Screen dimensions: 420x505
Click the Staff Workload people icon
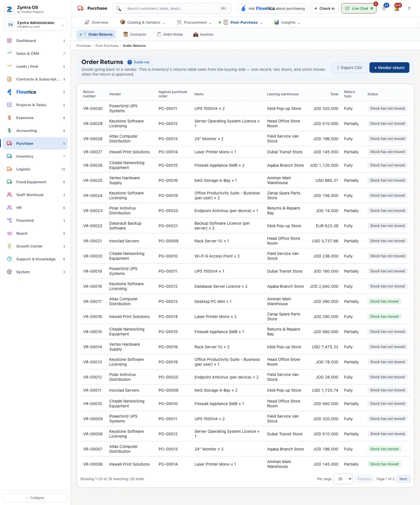(x=9, y=195)
